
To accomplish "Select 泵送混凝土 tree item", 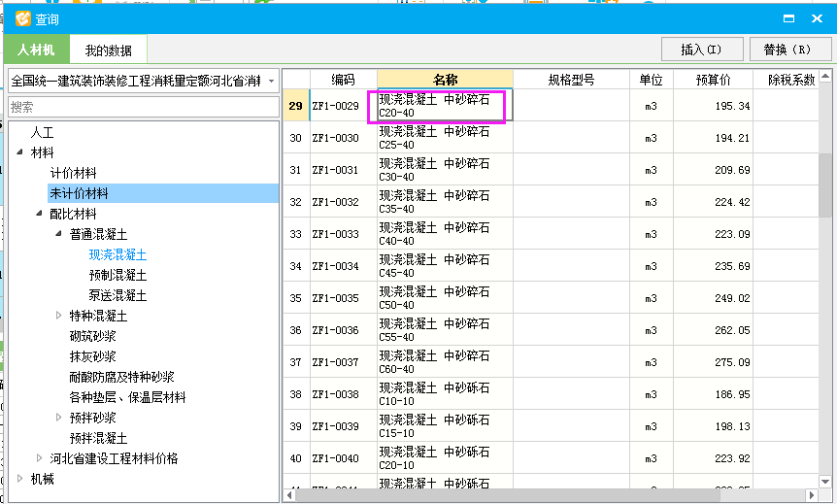I will coord(117,295).
